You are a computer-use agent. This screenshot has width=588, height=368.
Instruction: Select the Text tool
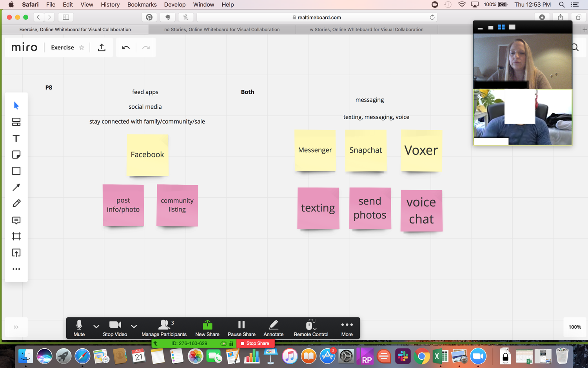click(16, 138)
